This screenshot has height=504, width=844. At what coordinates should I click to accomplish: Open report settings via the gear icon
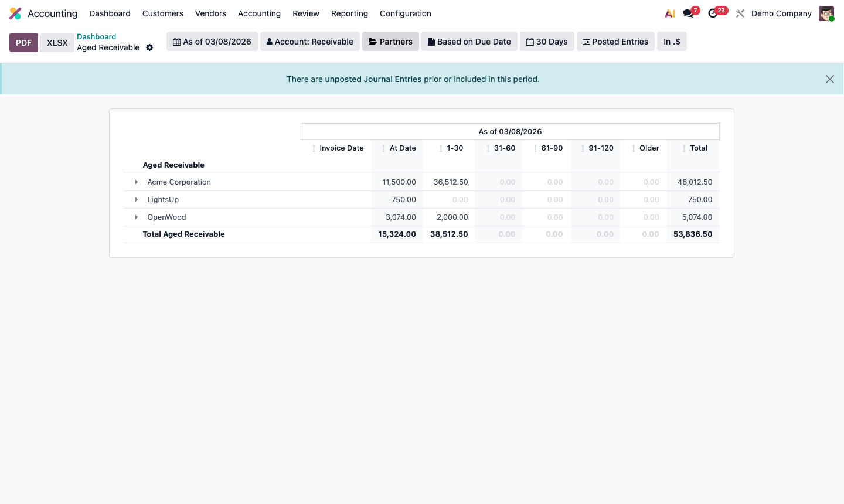[x=149, y=47]
